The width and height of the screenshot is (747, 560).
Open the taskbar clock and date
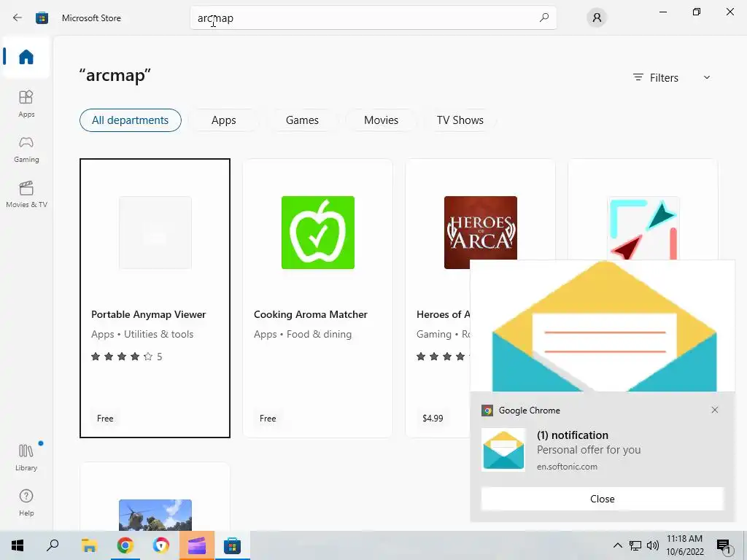[x=684, y=545]
